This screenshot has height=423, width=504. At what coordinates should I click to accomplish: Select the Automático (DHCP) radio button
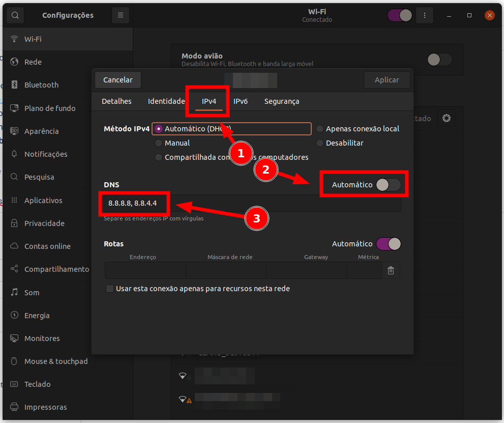pos(159,129)
